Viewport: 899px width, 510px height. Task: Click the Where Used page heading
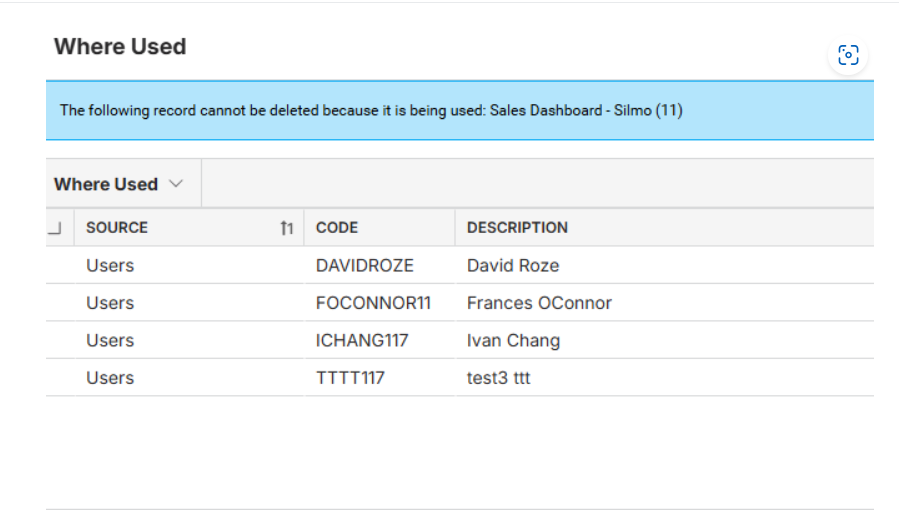click(120, 46)
